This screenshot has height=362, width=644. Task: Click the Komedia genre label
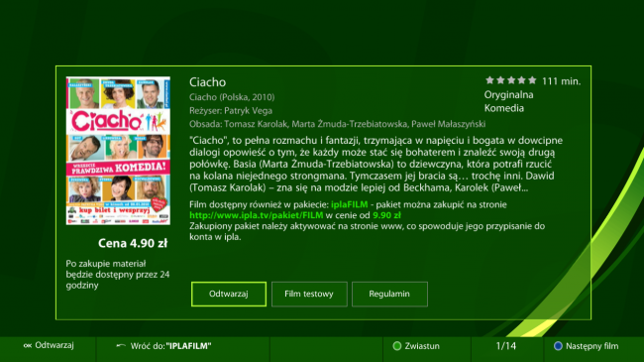tap(504, 108)
